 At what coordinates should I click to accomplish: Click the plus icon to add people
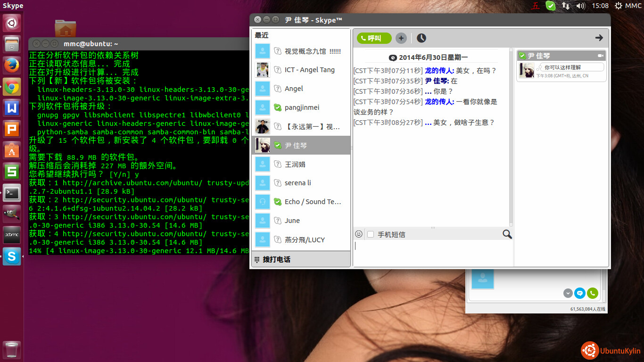[x=401, y=38]
